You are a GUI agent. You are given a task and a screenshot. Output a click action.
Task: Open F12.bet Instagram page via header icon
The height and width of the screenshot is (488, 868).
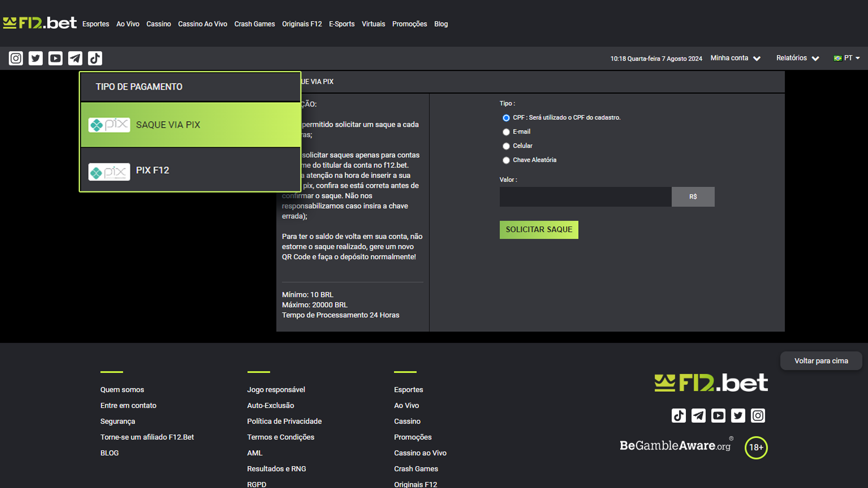[x=15, y=58]
